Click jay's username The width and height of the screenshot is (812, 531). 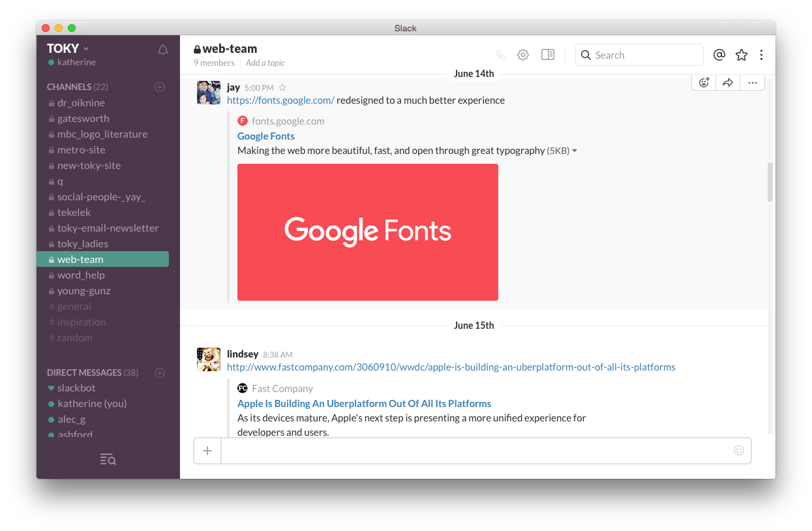(233, 87)
